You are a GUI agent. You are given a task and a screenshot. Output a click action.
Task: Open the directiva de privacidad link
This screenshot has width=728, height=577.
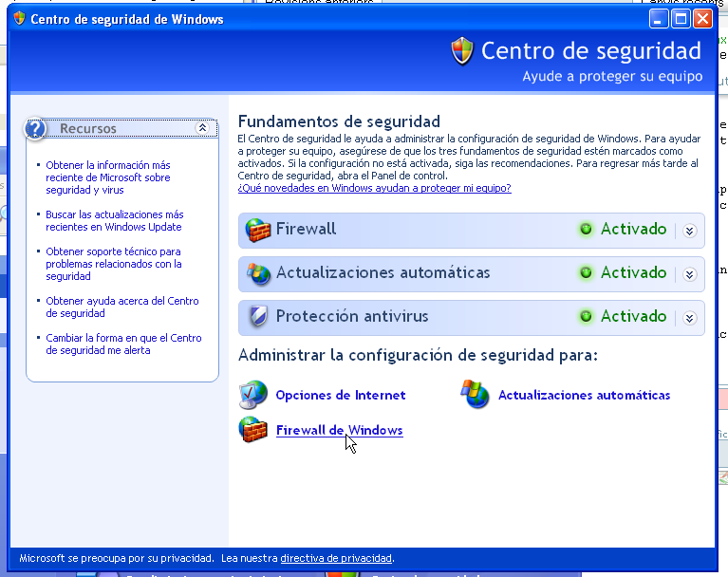point(335,558)
